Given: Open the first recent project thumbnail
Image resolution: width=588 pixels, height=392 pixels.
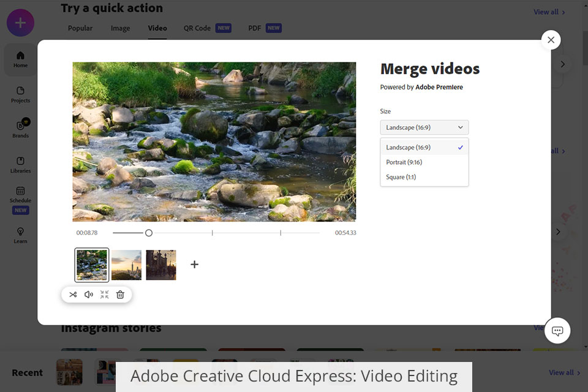Looking at the screenshot, I should [69, 372].
